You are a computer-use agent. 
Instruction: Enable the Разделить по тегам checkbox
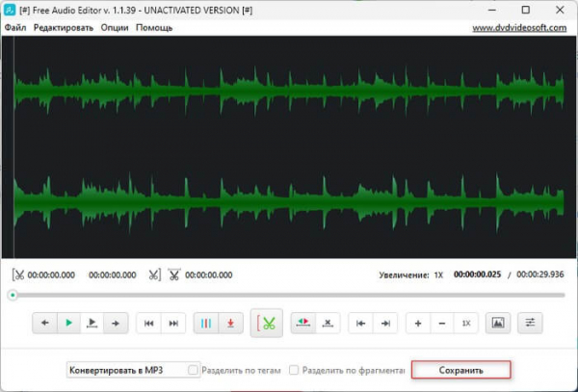(193, 370)
